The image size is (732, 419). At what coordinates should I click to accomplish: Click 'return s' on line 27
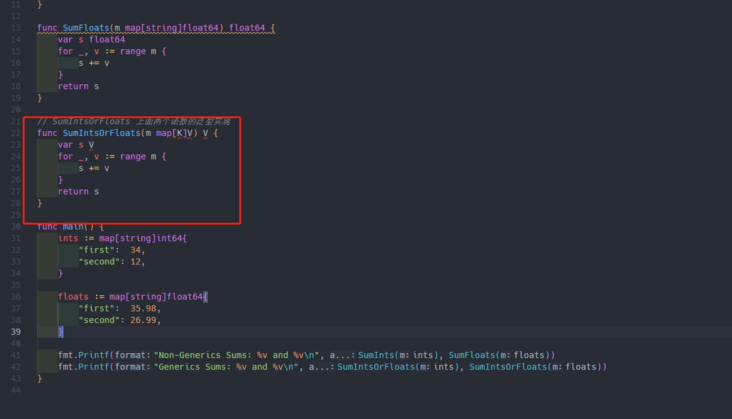pyautogui.click(x=78, y=191)
